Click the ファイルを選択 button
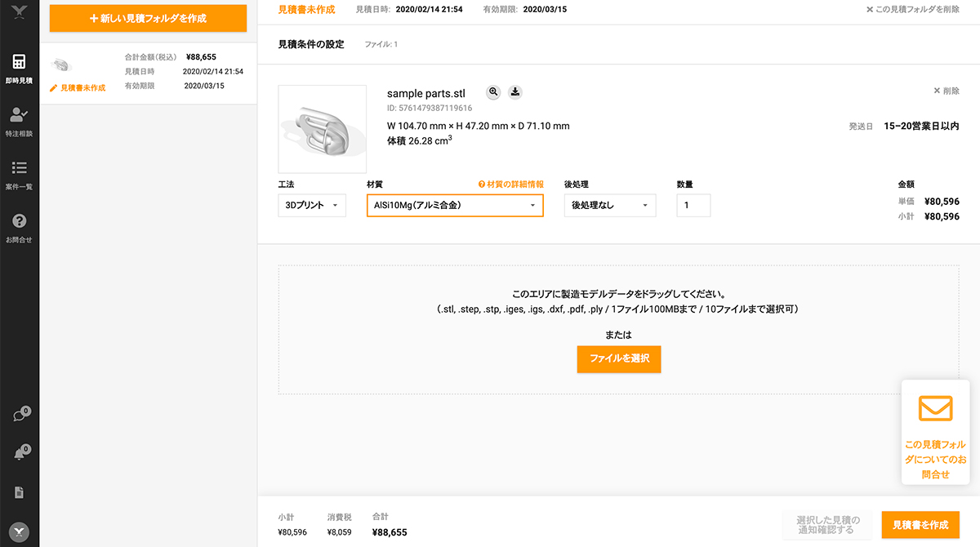Viewport: 980px width, 547px height. [x=618, y=358]
